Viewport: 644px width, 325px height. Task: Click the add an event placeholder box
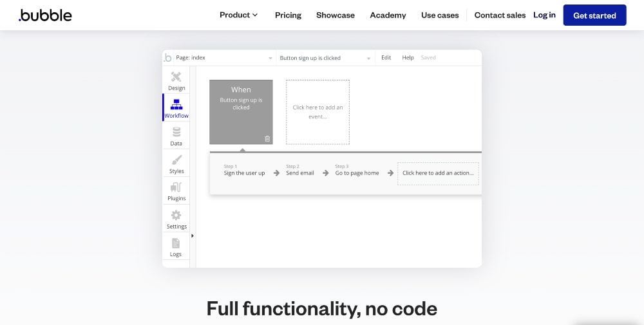pos(317,112)
